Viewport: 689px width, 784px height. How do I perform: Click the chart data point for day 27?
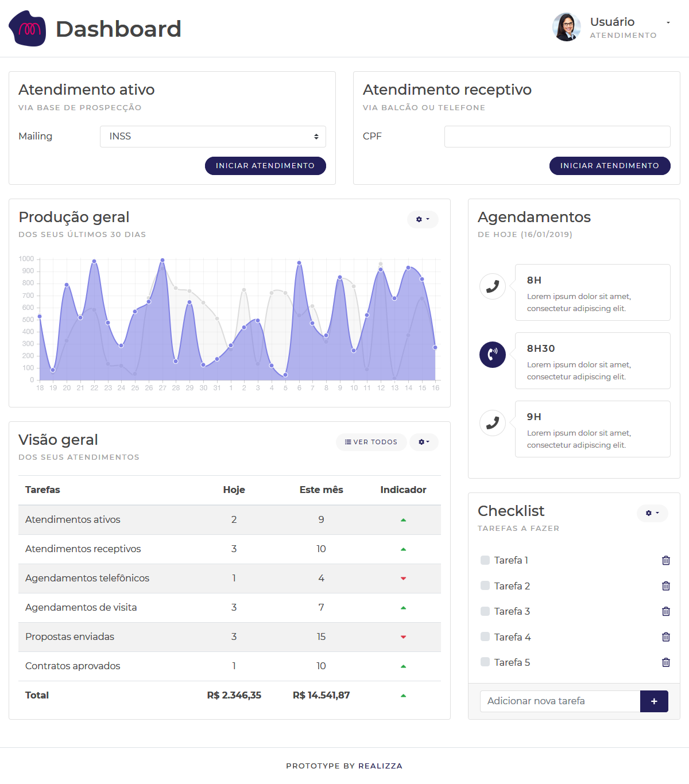click(162, 261)
